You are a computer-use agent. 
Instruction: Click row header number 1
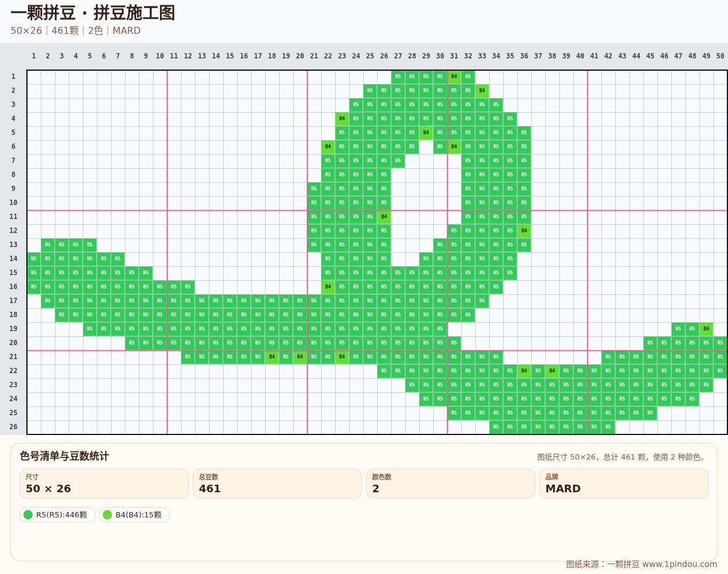(x=13, y=76)
